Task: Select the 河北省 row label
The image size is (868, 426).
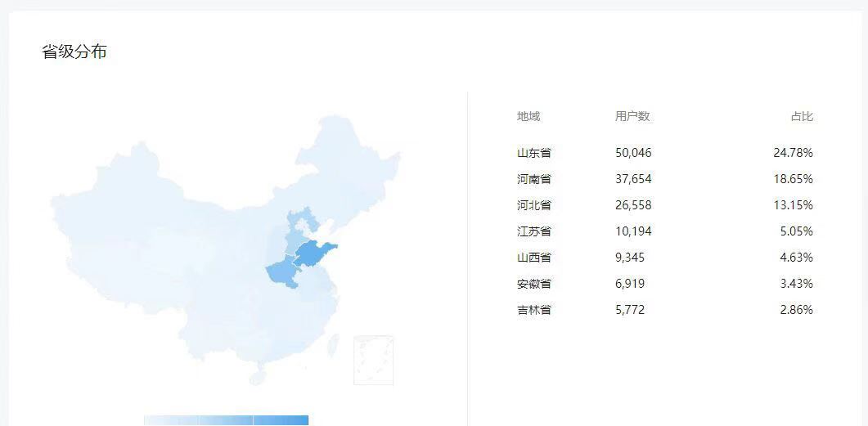Action: click(x=534, y=205)
